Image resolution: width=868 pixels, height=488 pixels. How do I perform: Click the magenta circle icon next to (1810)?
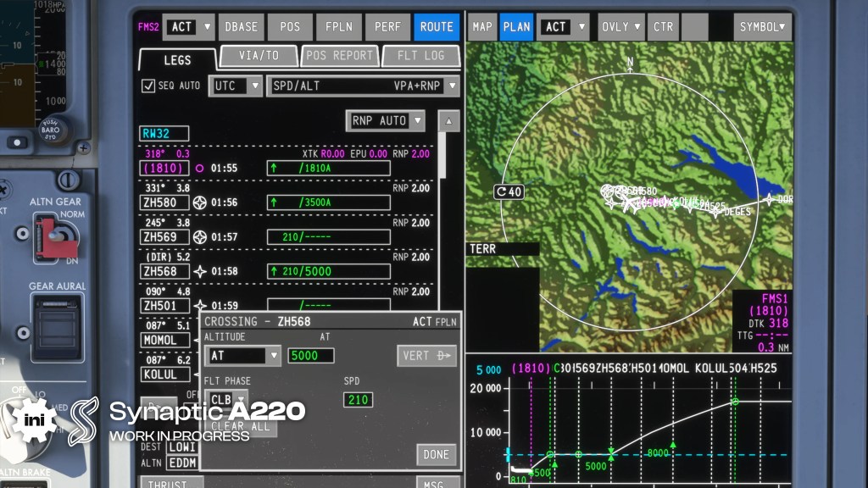[x=200, y=168]
